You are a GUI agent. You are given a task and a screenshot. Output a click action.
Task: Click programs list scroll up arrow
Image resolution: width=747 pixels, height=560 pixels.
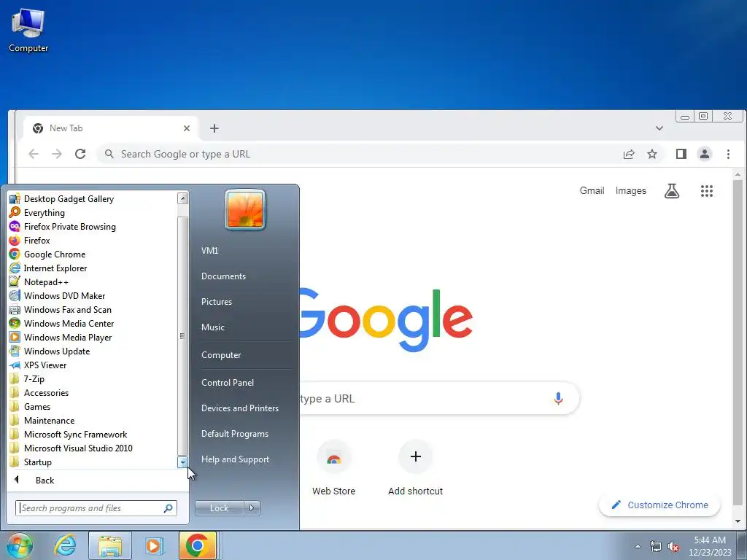(183, 198)
